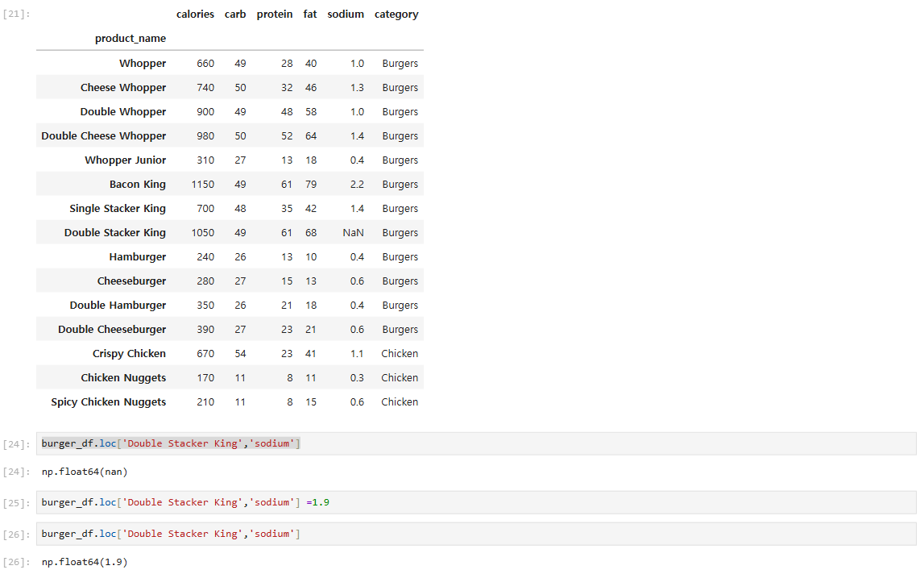
Task: Click the input prompt number [25]:
Action: [16, 503]
